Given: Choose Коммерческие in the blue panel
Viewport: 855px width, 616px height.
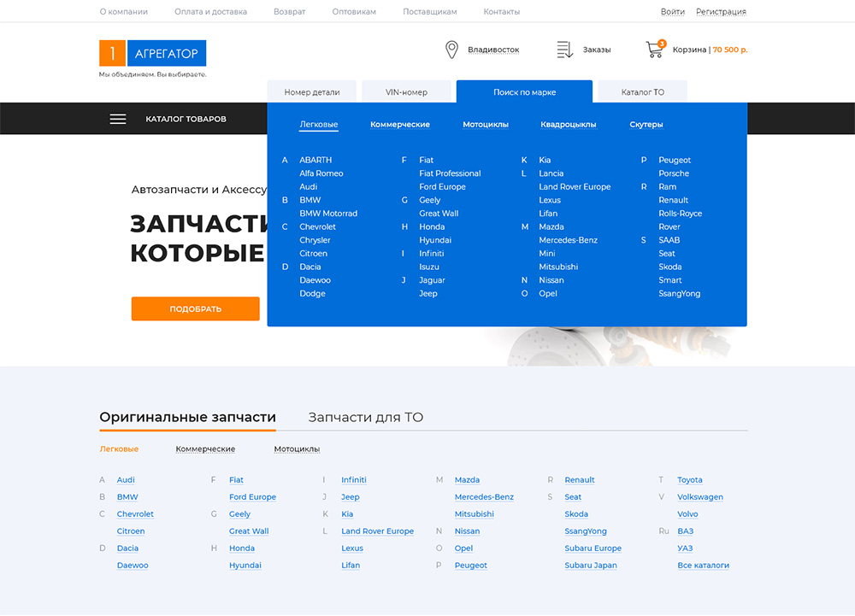Looking at the screenshot, I should click(400, 124).
